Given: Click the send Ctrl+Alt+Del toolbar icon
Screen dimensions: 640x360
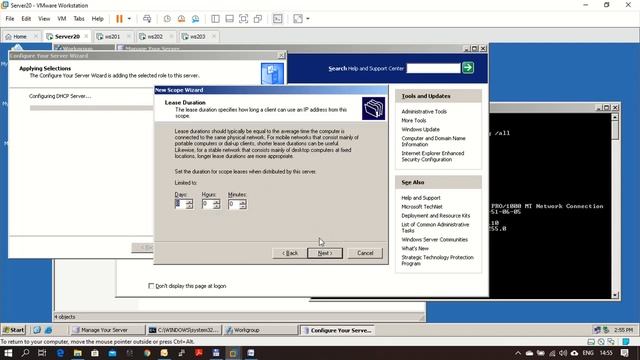Looking at the screenshot, I should [x=147, y=19].
